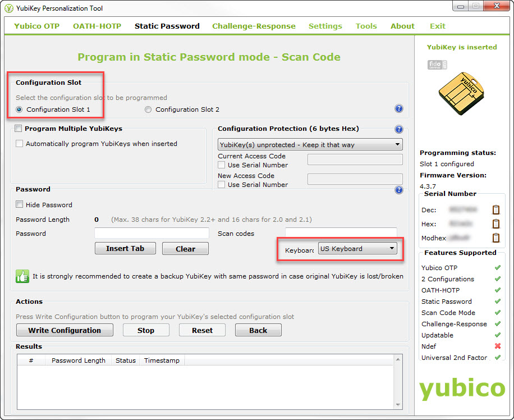
Task: Open the Keyboard layout dropdown
Action: coord(358,248)
